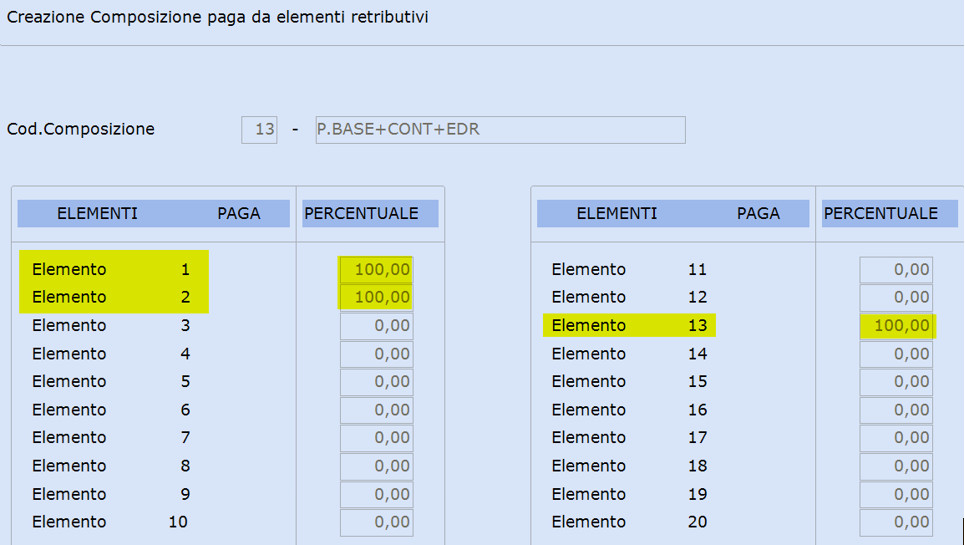The image size is (965, 545).
Task: Click the title 'Creazione Composizione paga da elementi retributivi'
Action: point(217,17)
